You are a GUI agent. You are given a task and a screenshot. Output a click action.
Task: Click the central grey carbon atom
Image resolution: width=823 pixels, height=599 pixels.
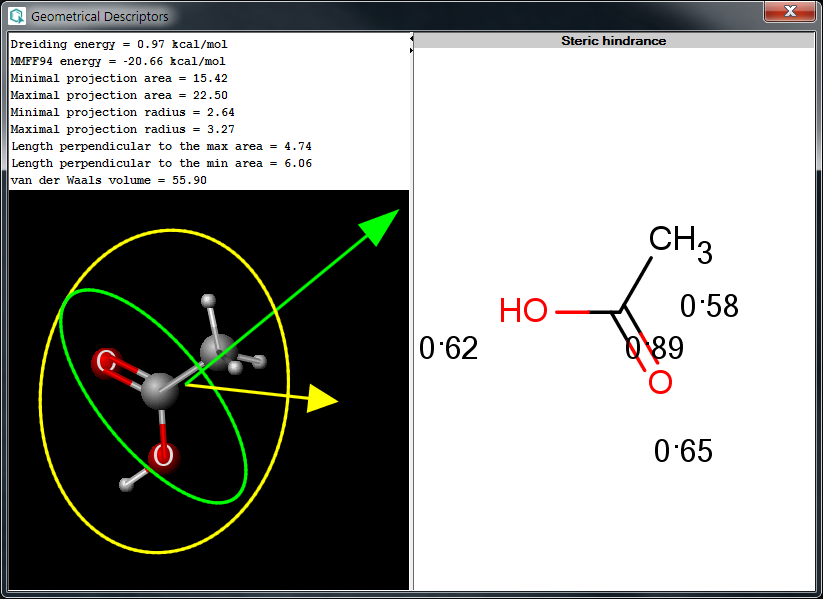pos(159,391)
